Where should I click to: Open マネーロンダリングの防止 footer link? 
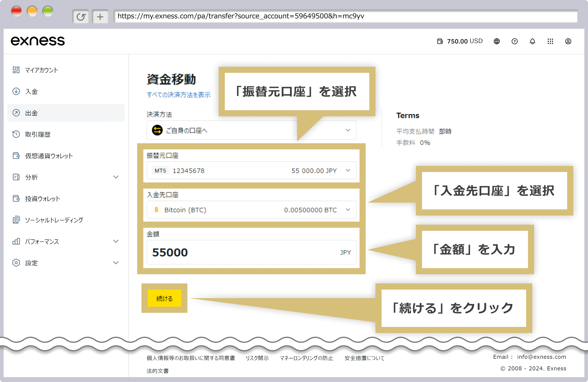307,358
